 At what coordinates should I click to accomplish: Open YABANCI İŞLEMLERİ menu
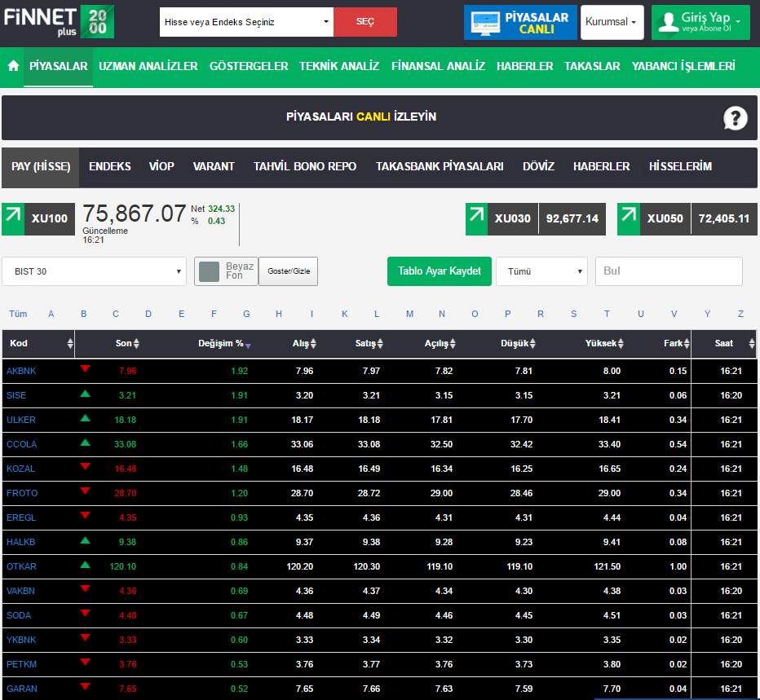(x=683, y=66)
